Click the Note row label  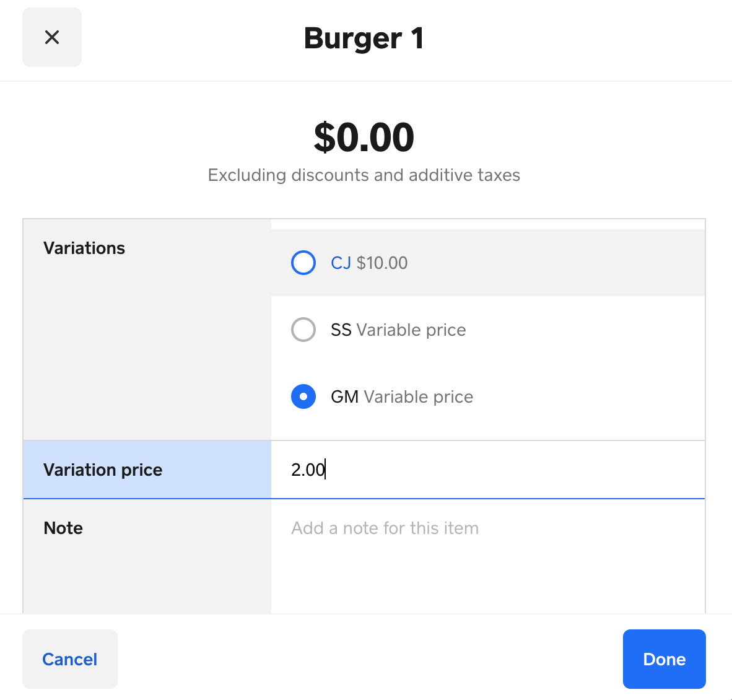click(x=63, y=528)
